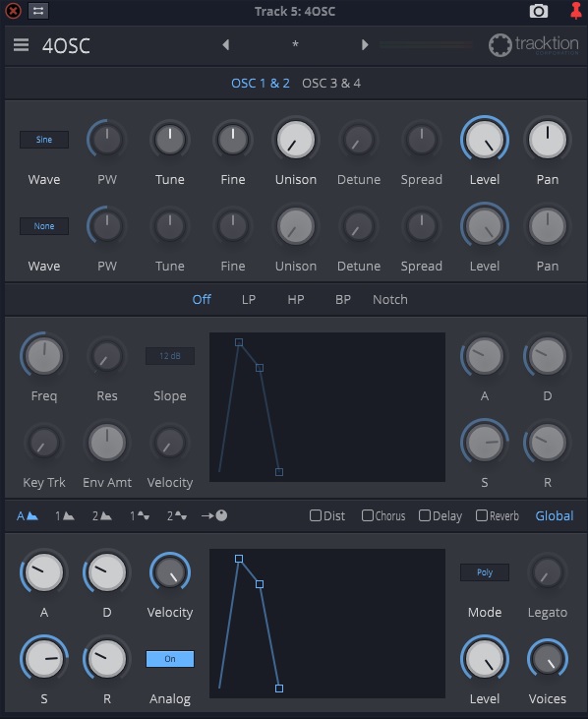This screenshot has width=588, height=719.
Task: Click the filter Freq knob
Action: pos(44,356)
